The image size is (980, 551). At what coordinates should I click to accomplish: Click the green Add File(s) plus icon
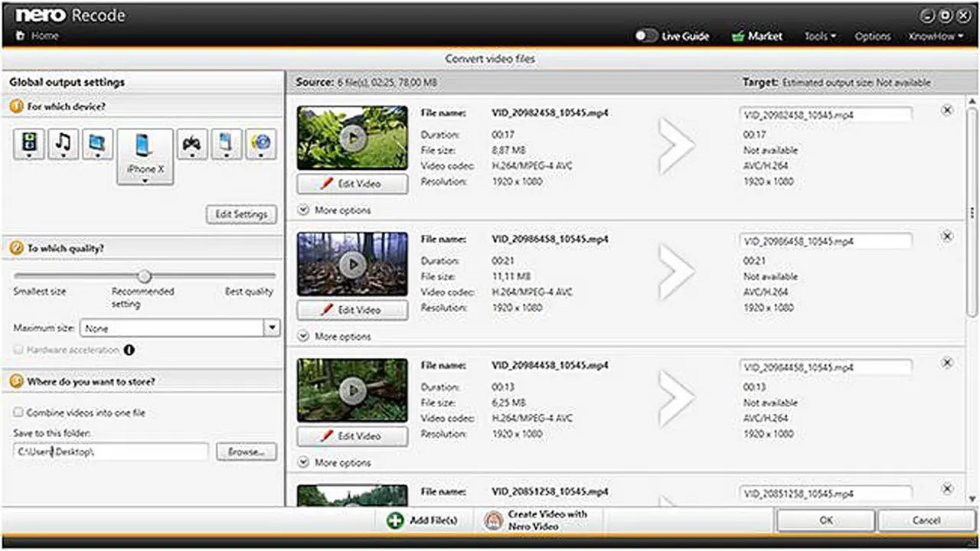click(x=395, y=520)
